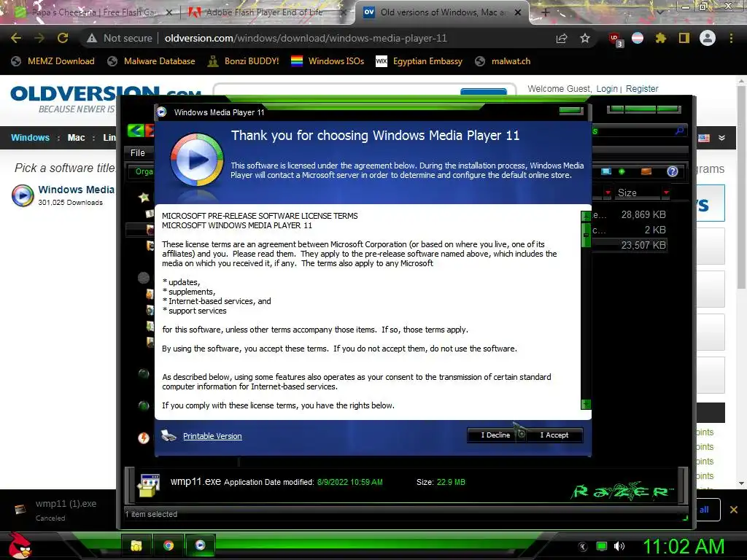Select the file row showing 28,869 KB
The image size is (747, 560).
630,215
